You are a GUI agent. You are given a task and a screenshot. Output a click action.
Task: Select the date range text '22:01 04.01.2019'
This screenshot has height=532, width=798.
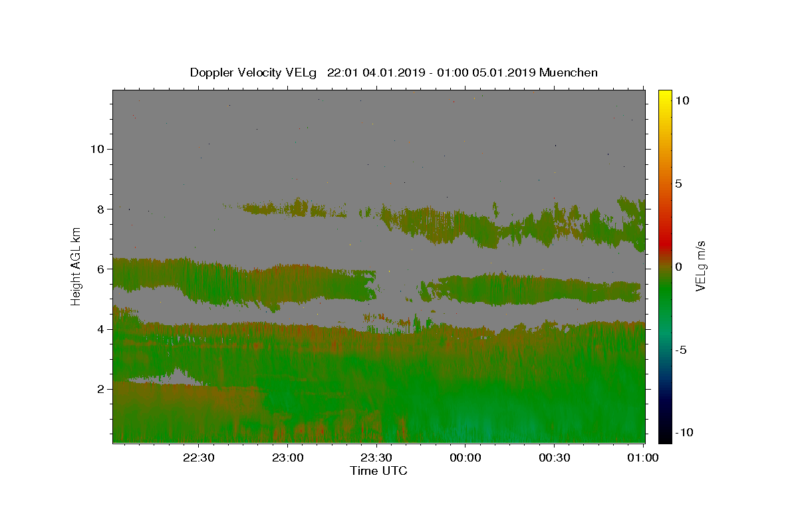(x=375, y=72)
